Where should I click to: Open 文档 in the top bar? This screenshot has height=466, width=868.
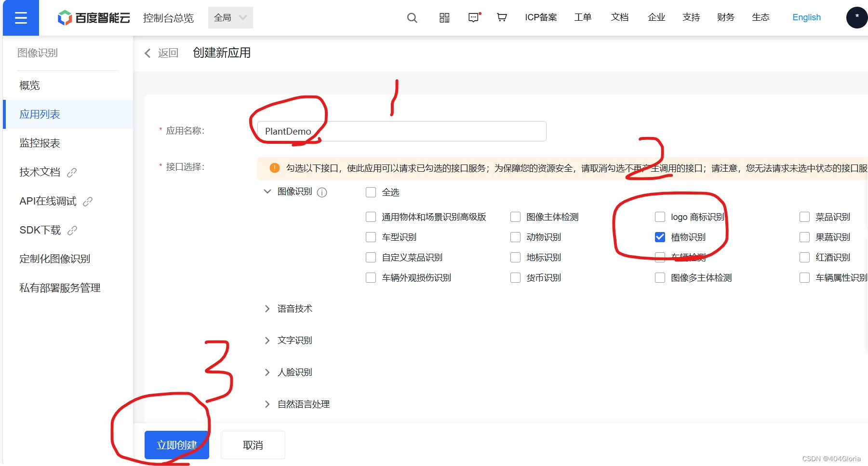click(x=620, y=17)
